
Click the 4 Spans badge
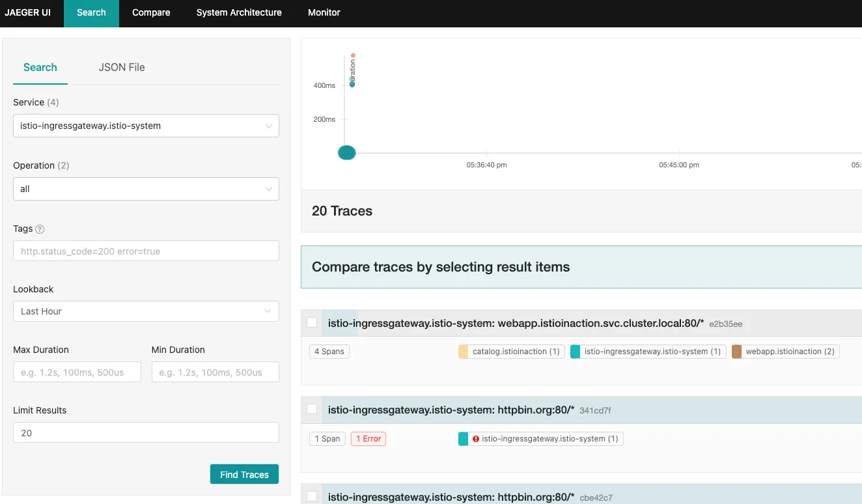tap(329, 352)
